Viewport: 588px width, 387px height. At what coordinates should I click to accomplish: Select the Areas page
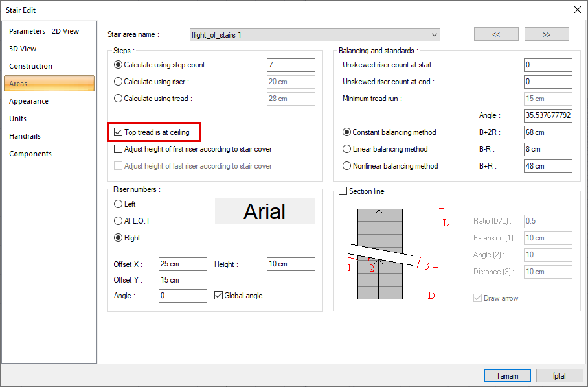(49, 84)
